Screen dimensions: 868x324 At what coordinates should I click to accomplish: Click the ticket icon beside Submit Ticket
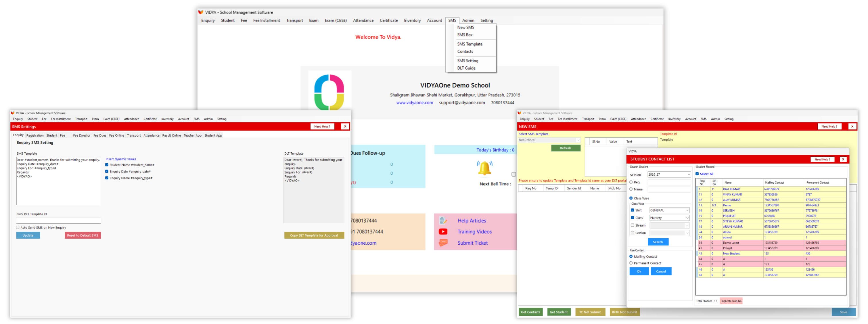[x=443, y=243]
